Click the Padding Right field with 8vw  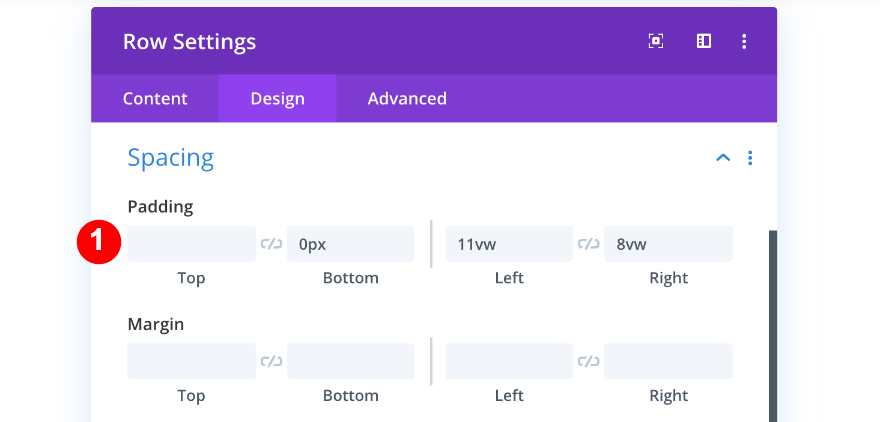[x=668, y=244]
